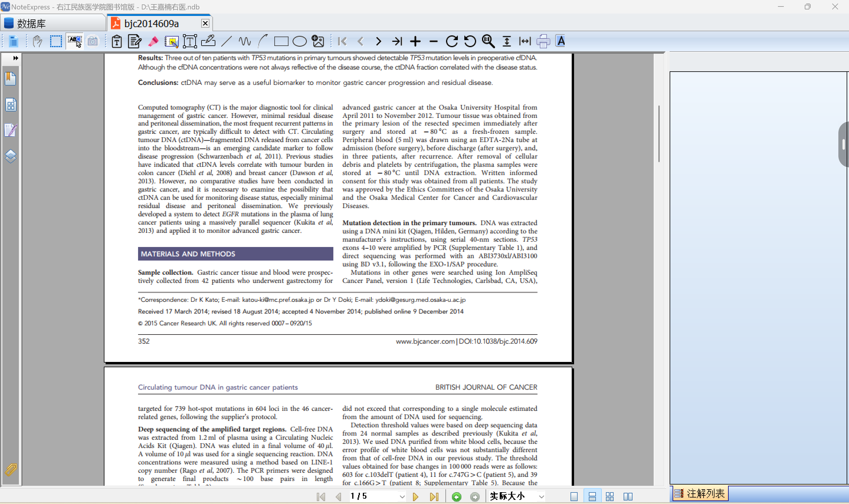Select the straight line drawing tool
This screenshot has width=849, height=504.
pos(226,42)
